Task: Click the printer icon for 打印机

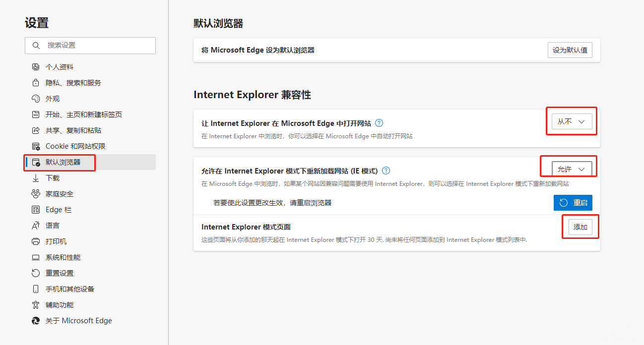Action: [36, 241]
